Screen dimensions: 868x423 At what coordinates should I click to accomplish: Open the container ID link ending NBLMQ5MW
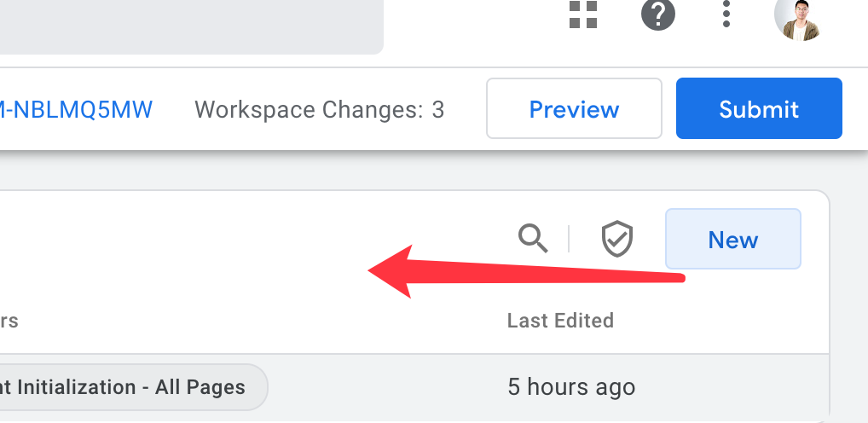tap(77, 110)
